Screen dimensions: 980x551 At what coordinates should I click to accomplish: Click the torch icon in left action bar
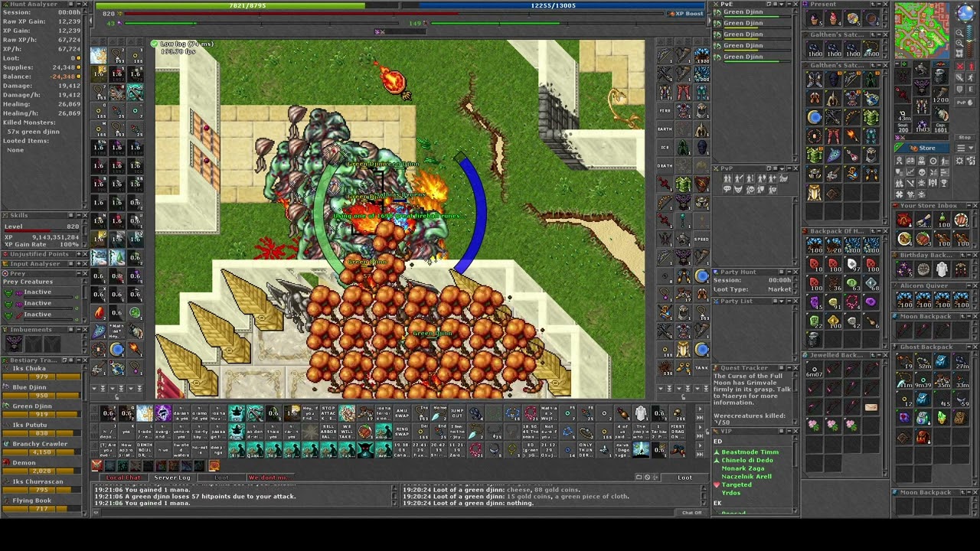click(x=135, y=350)
